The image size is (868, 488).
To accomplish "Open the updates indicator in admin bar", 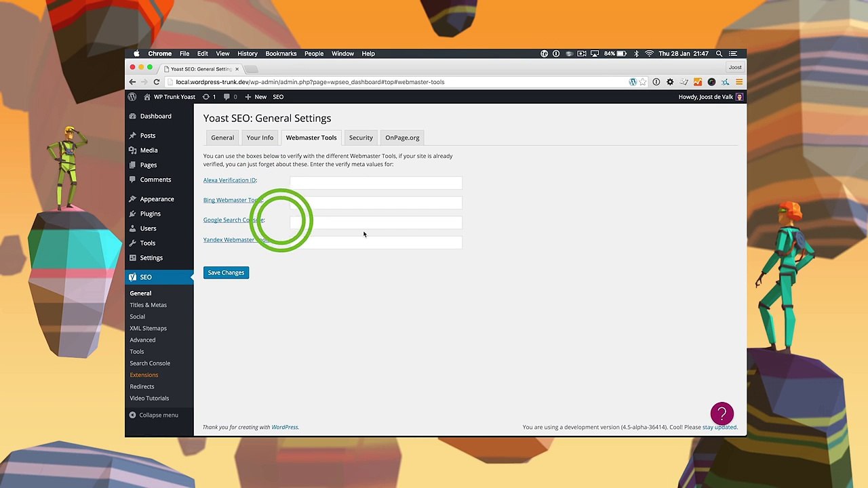I will coord(209,97).
